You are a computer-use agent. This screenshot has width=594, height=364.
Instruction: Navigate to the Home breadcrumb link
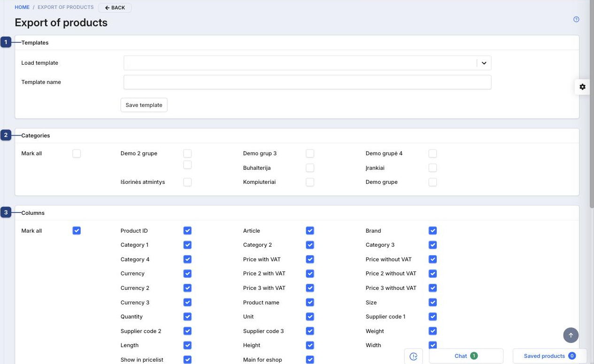22,8
